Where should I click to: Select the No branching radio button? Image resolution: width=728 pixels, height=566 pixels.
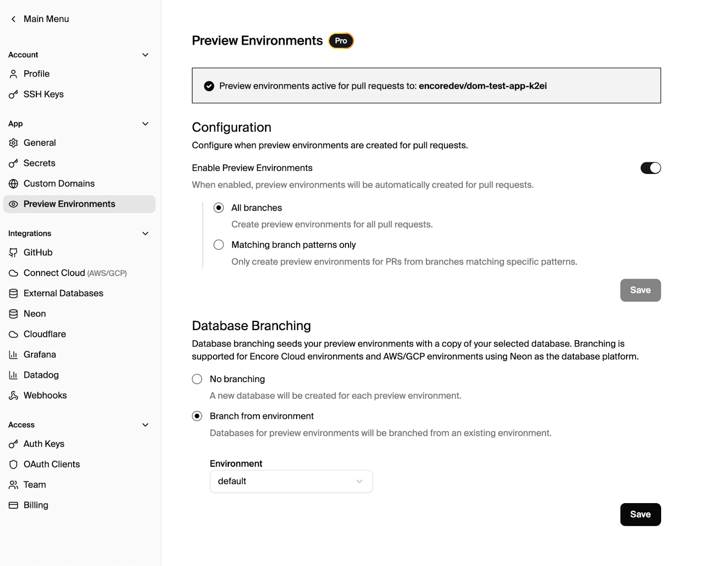[x=197, y=379]
